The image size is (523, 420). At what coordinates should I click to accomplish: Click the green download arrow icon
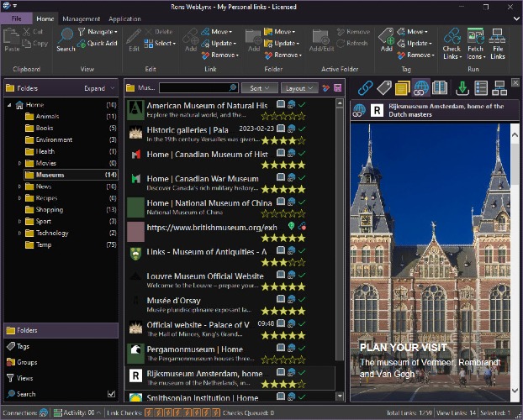click(x=462, y=88)
